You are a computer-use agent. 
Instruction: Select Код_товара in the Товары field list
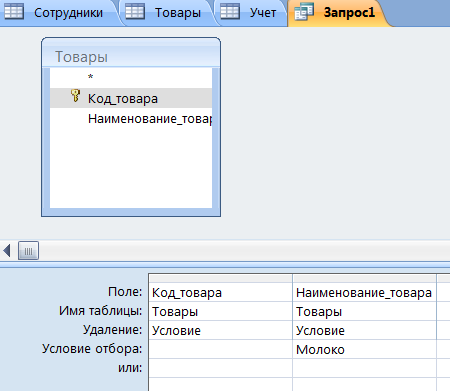[131, 98]
